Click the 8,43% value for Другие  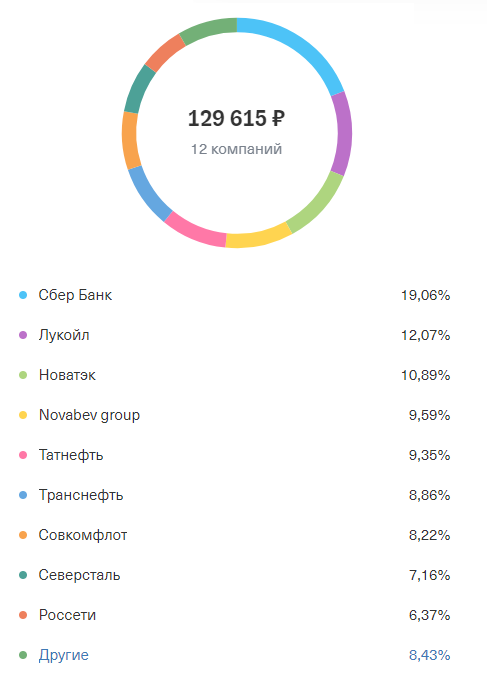point(429,655)
